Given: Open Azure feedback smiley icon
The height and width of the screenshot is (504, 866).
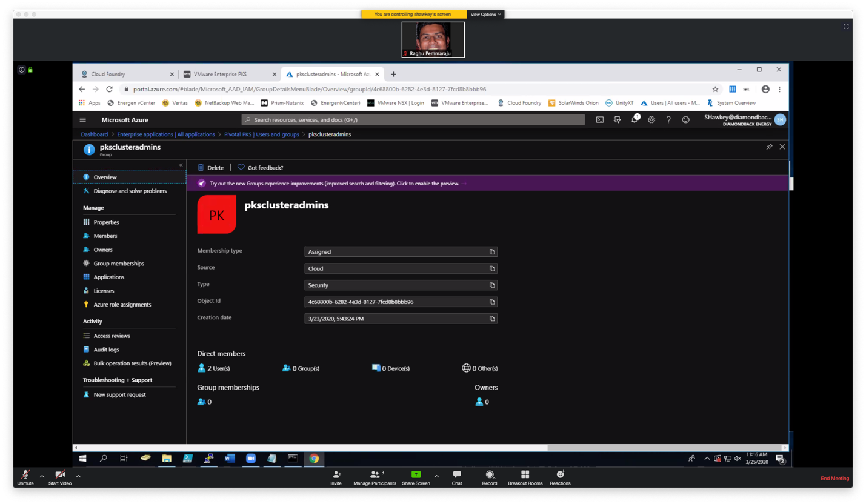Looking at the screenshot, I should 685,120.
